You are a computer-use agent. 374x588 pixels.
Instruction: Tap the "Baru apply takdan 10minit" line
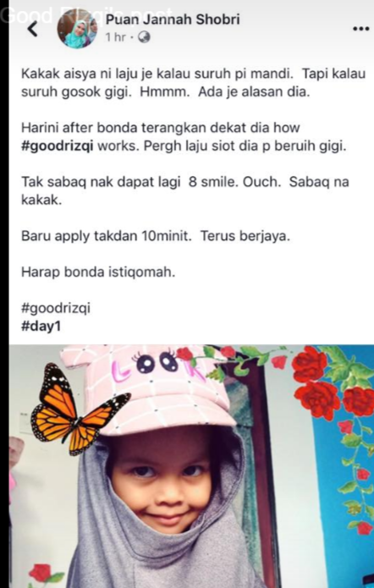tap(156, 236)
